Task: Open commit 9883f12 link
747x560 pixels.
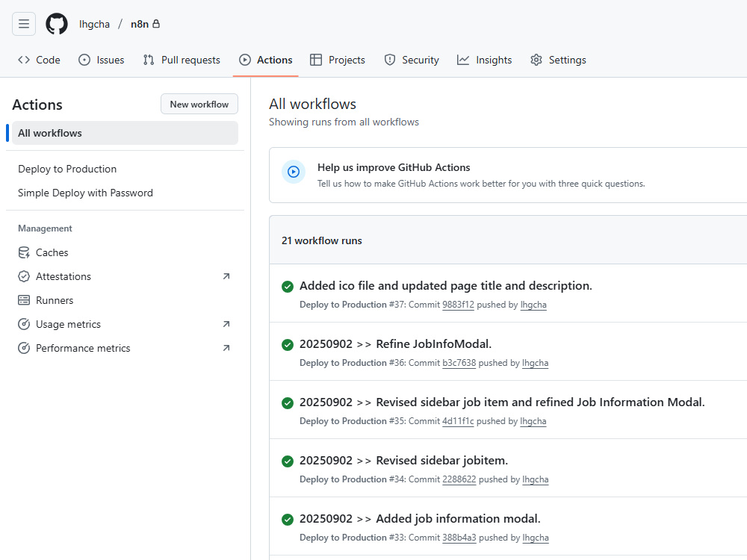Action: click(x=458, y=305)
